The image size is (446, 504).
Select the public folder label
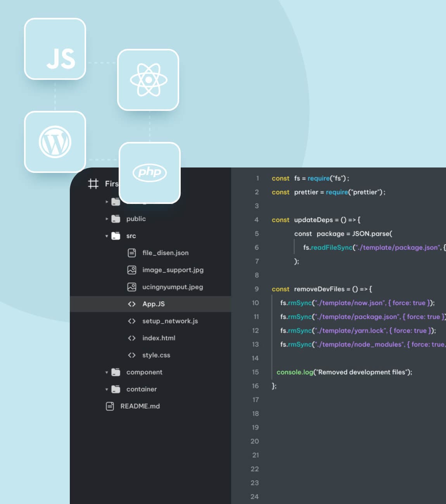pyautogui.click(x=136, y=219)
